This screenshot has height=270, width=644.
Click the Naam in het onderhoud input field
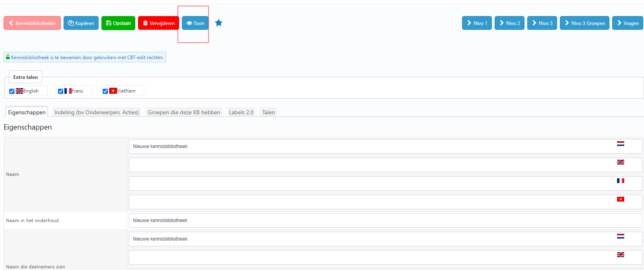[x=385, y=221]
